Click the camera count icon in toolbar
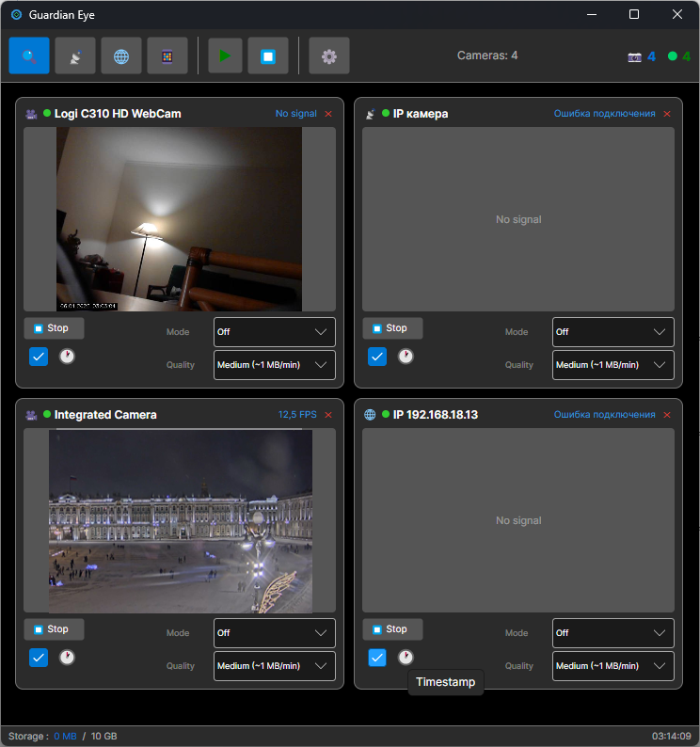This screenshot has width=700, height=747. pos(634,57)
